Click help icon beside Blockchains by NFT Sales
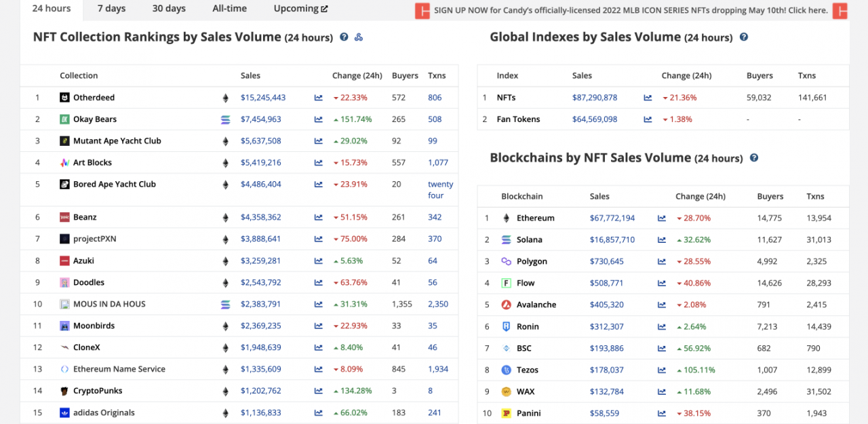The image size is (868, 424). coord(754,158)
